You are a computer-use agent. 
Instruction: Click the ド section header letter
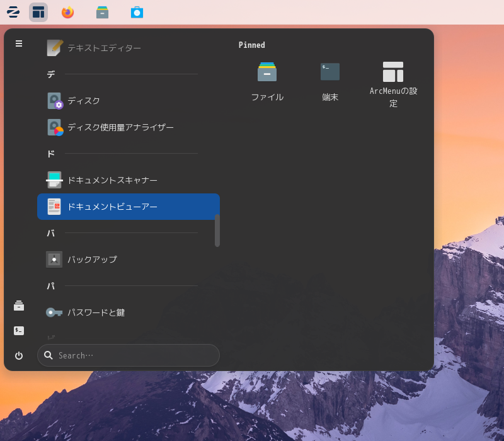51,154
